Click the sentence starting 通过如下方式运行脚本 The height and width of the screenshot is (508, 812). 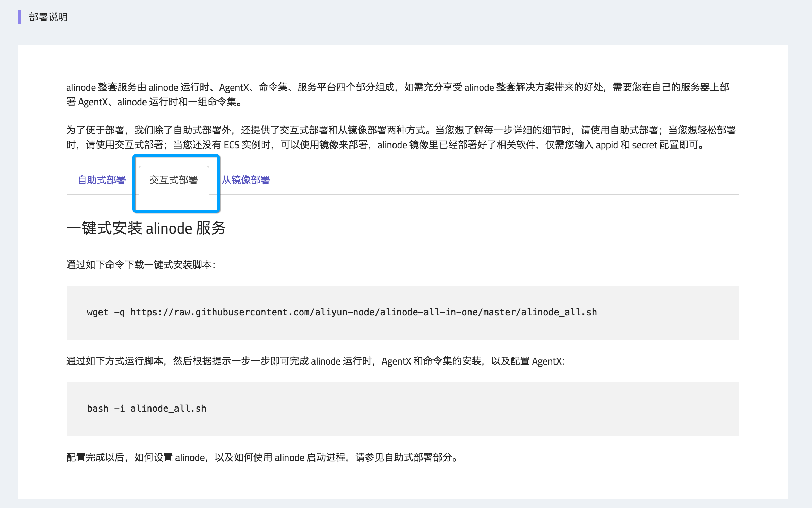[316, 361]
